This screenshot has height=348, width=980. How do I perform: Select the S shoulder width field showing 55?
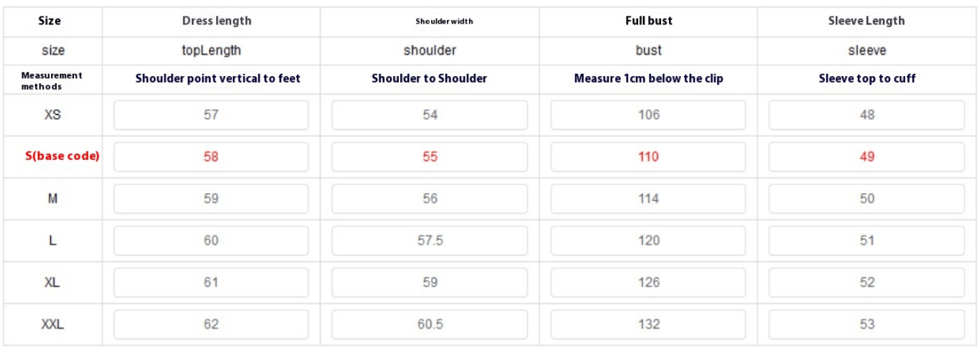(430, 156)
